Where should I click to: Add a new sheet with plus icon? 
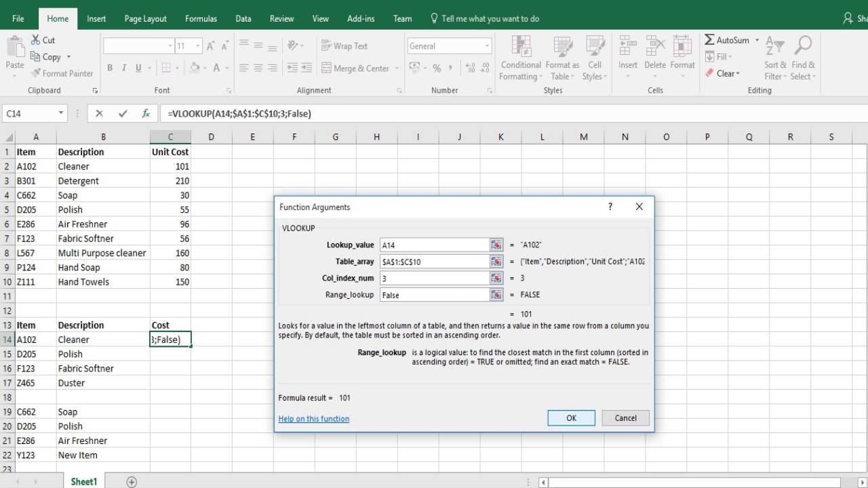point(132,482)
